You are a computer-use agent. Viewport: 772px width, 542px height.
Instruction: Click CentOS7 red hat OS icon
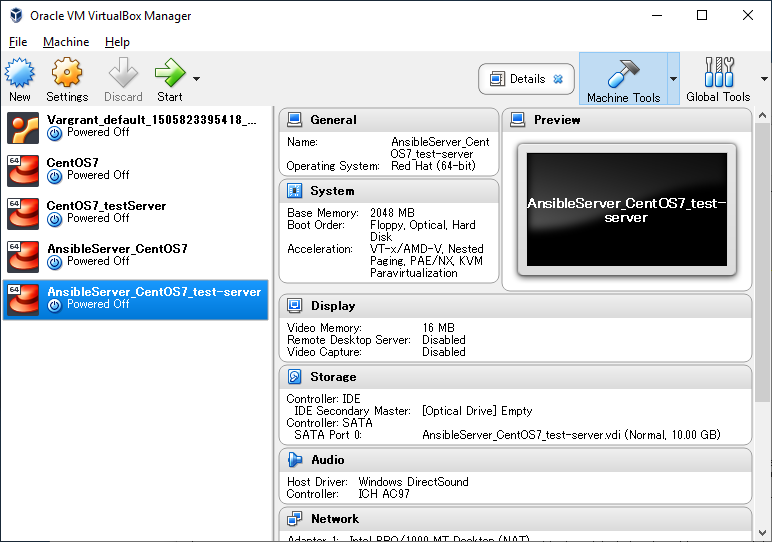point(23,171)
